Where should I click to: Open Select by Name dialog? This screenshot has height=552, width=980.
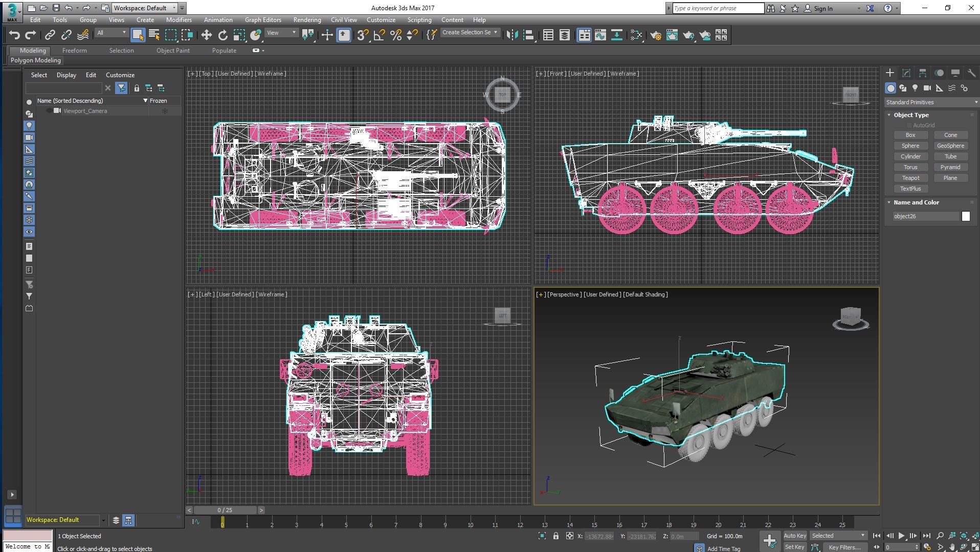coord(154,35)
